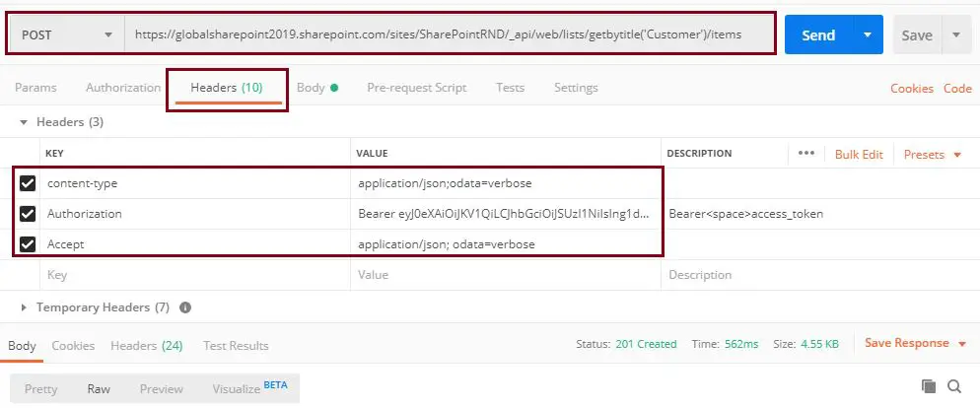The image size is (980, 408).
Task: Click the 201 Created status text
Action: [x=646, y=344]
